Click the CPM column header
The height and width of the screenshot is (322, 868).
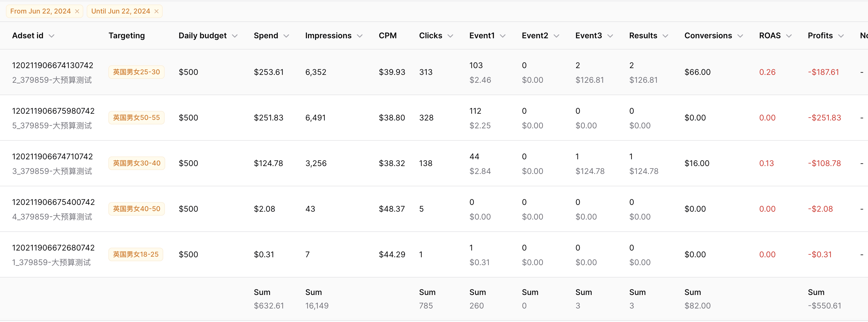click(x=388, y=36)
